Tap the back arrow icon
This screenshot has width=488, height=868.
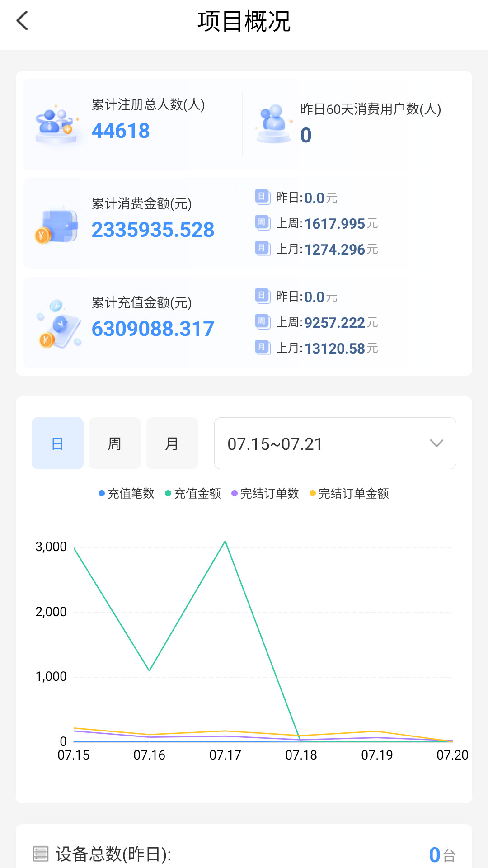tap(22, 21)
